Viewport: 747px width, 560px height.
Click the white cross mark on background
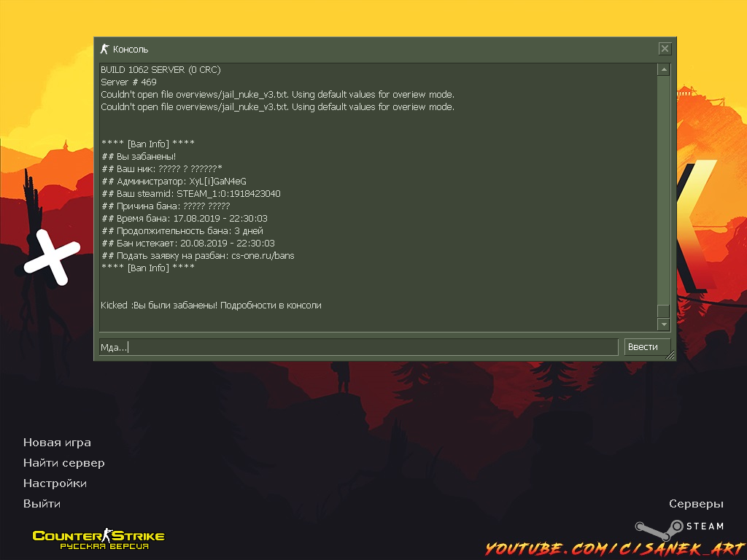52,257
